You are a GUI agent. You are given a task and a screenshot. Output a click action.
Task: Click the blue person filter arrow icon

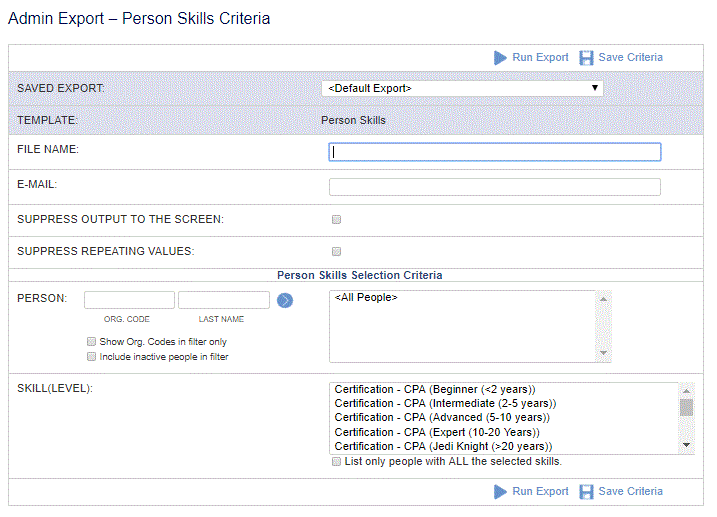[285, 300]
